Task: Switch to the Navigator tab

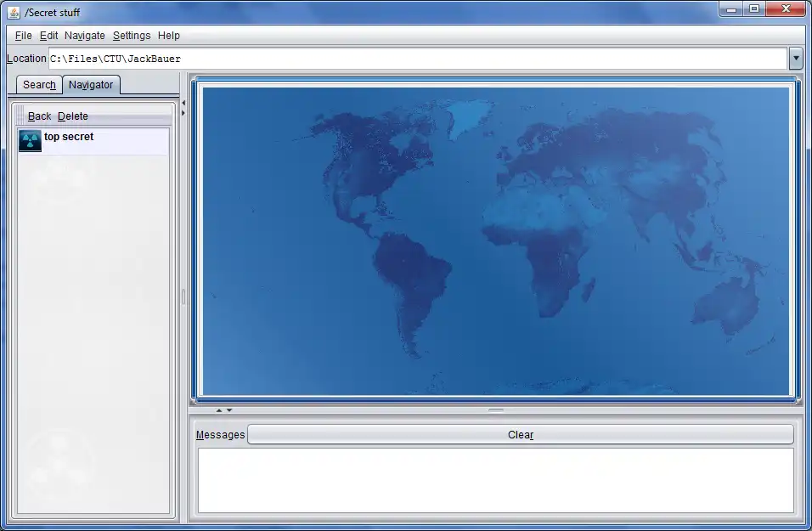Action: pos(91,85)
